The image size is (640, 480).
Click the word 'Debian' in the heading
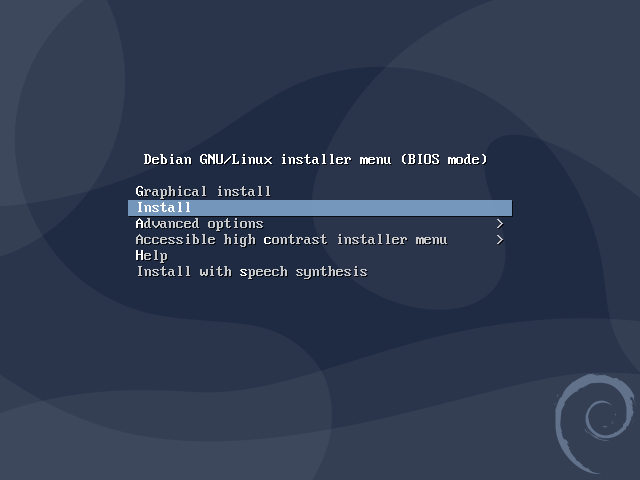(167, 159)
